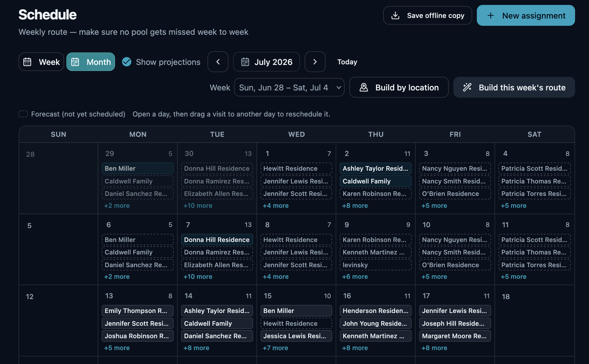The image size is (589, 364).
Task: Select the Sunday July 5 day cell
Action: (59, 250)
